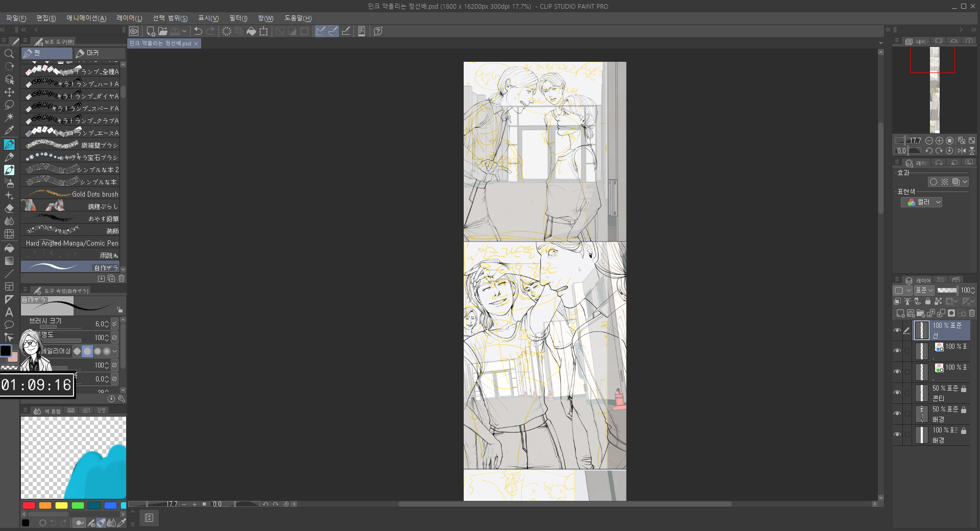Viewport: 980px width, 531px height.
Task: Select the Eyedropper tool
Action: click(9, 131)
